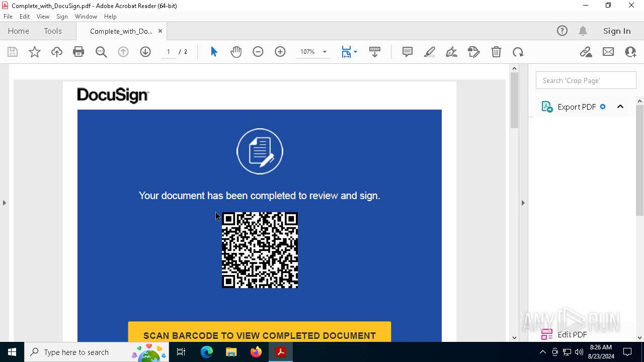The height and width of the screenshot is (362, 644).
Task: Open the find text magnifier tool
Action: point(101,52)
